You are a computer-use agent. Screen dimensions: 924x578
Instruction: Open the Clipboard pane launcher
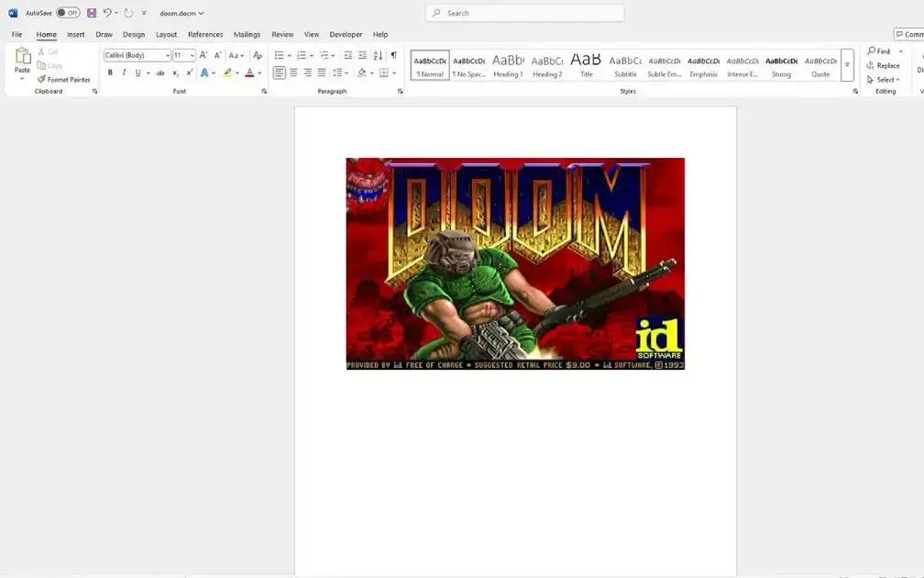tap(95, 92)
